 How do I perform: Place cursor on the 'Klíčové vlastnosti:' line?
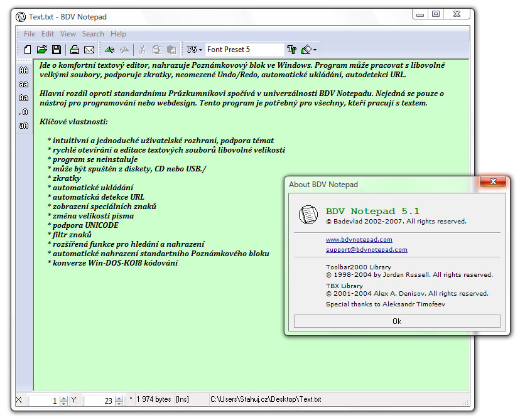tap(73, 122)
